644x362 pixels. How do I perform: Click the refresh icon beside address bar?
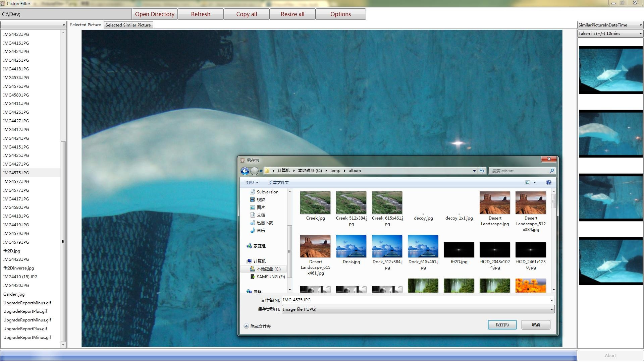pyautogui.click(x=482, y=171)
